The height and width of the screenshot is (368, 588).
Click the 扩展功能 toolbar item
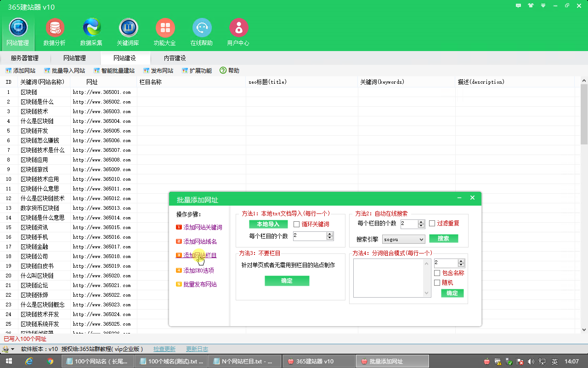click(x=197, y=71)
